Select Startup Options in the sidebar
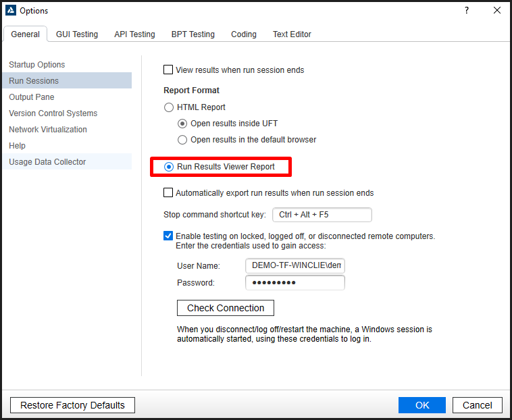The image size is (512, 420). coord(37,65)
